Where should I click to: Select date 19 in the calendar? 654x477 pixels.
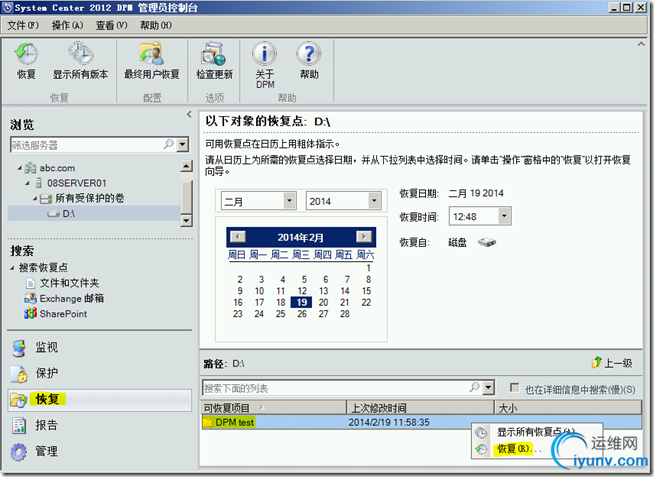(x=302, y=302)
